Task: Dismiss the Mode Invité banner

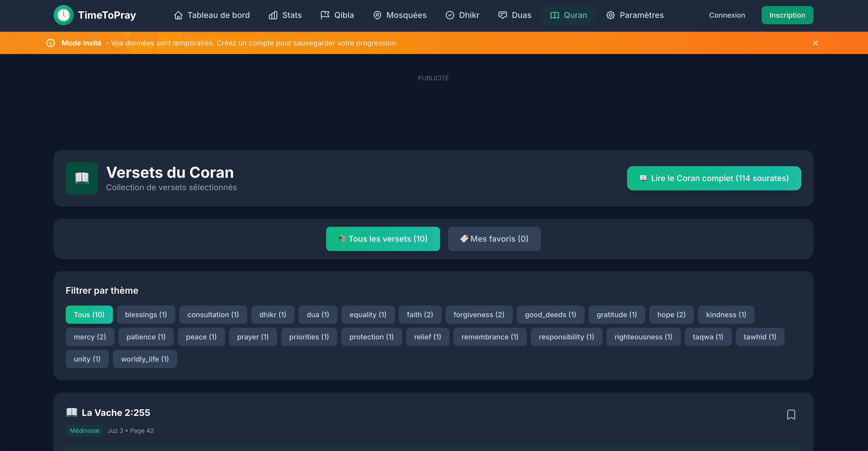Action: 815,43
